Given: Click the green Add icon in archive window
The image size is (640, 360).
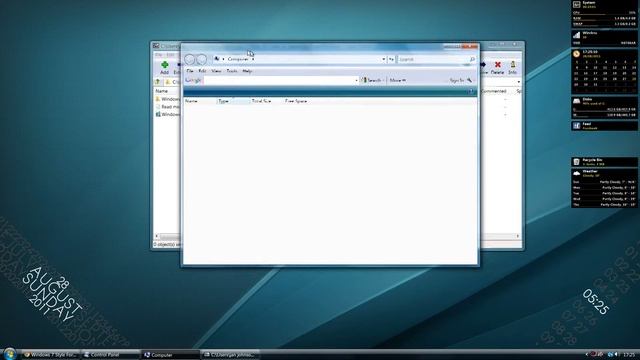Looking at the screenshot, I should tap(164, 65).
